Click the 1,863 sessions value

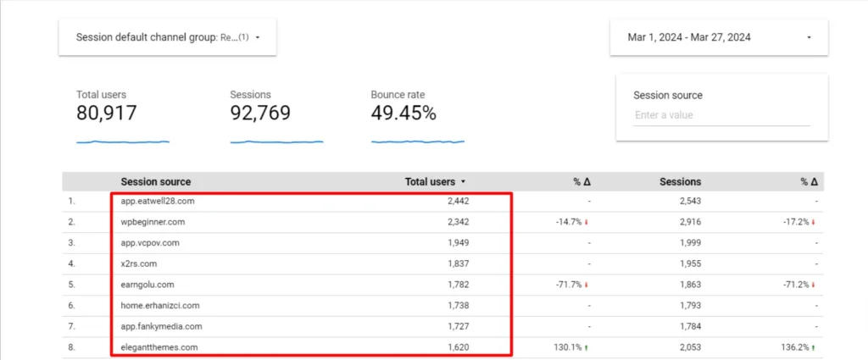point(690,285)
